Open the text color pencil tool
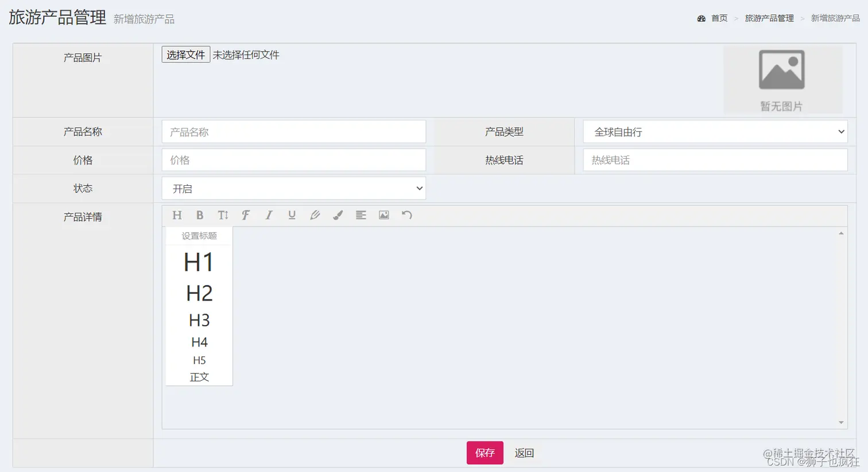868x472 pixels. [315, 215]
